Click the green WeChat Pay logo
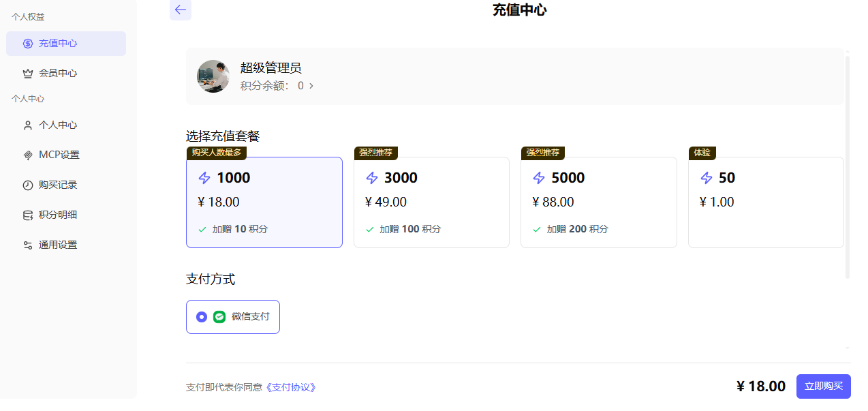 pos(219,317)
